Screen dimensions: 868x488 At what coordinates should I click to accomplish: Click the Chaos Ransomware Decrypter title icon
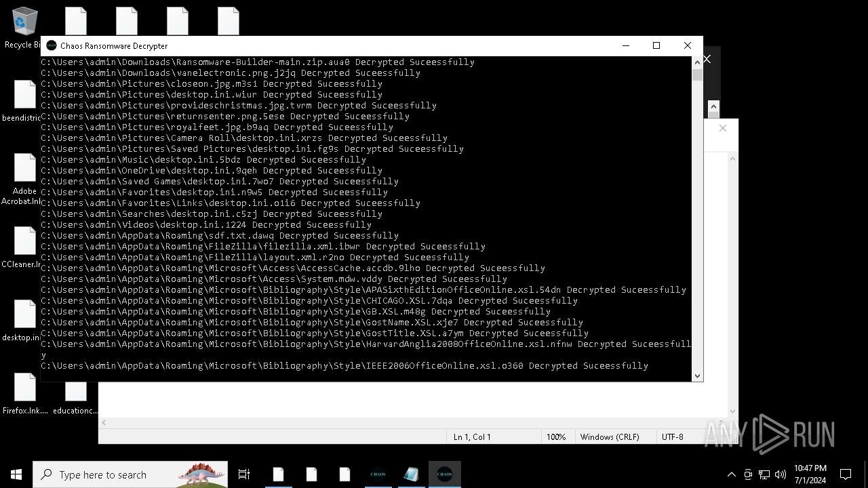pyautogui.click(x=52, y=45)
